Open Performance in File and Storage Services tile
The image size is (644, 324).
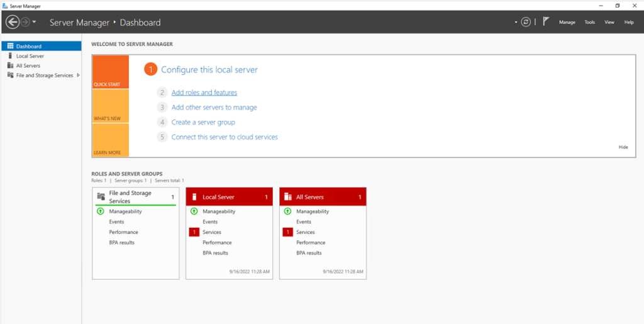[x=124, y=232]
